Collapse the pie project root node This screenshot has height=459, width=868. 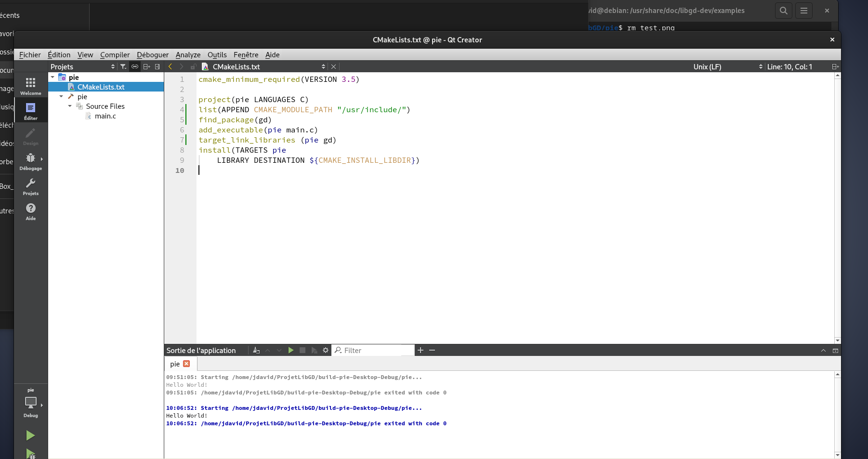click(x=53, y=77)
